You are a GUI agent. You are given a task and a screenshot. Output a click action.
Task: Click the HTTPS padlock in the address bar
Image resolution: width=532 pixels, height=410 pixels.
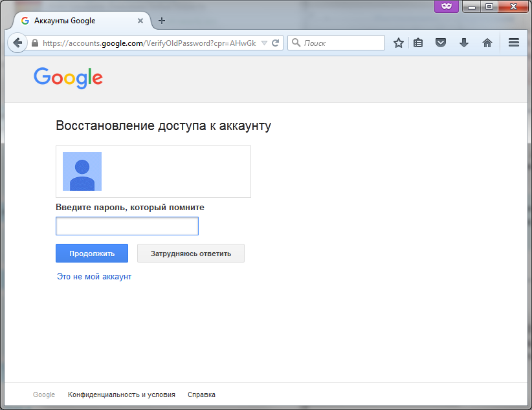(x=34, y=42)
